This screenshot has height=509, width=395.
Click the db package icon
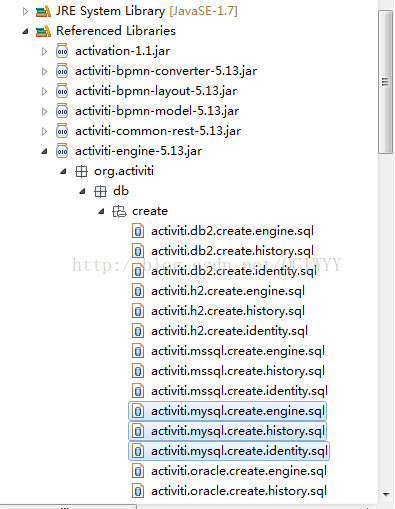100,192
